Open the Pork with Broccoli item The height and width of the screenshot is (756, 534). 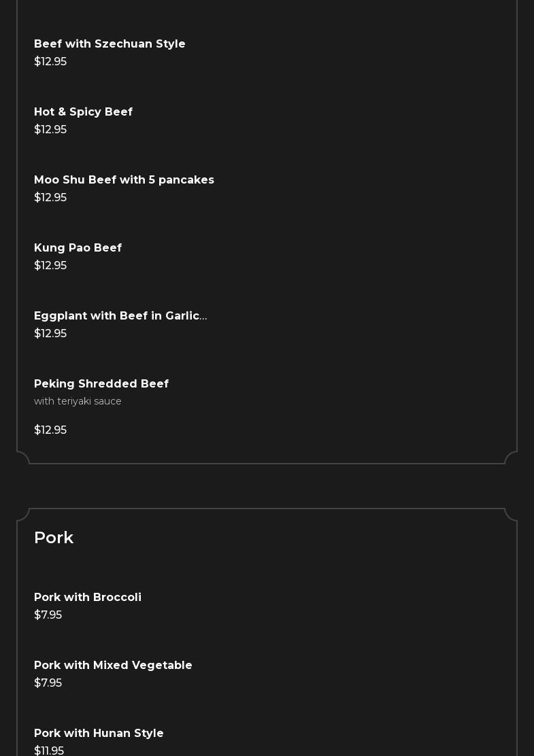[x=88, y=597]
